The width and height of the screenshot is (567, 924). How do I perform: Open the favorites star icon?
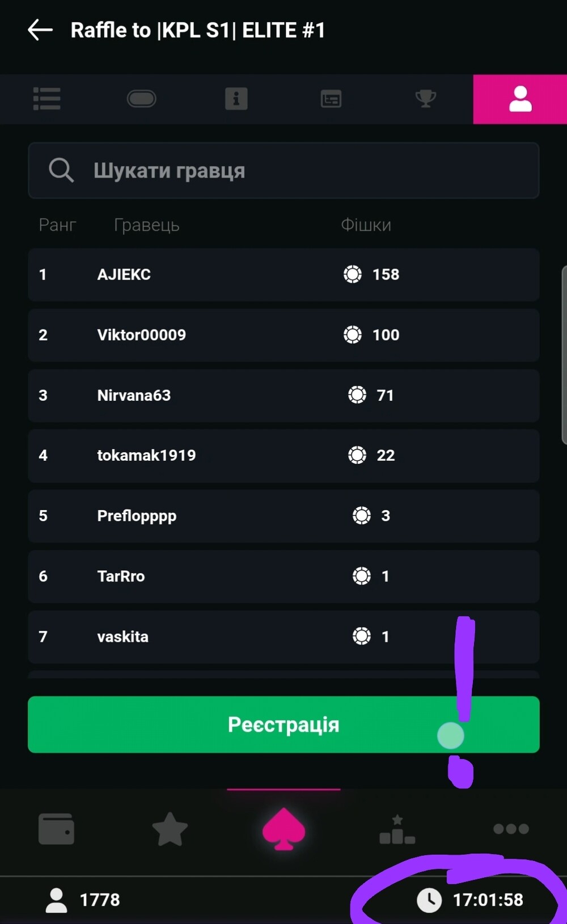(x=170, y=829)
